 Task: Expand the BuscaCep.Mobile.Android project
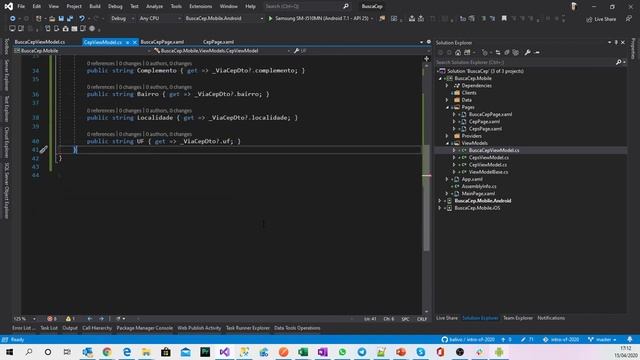coord(440,201)
